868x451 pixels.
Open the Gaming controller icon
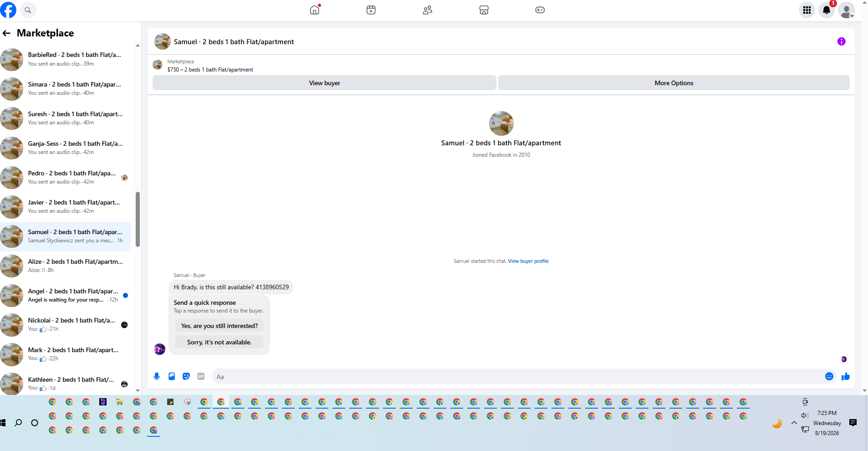[540, 10]
